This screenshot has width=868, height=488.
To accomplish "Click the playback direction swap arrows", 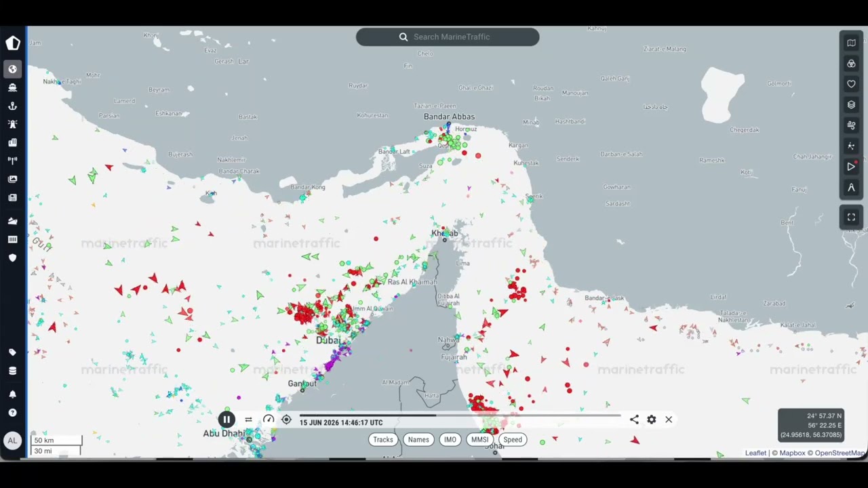I will [248, 420].
